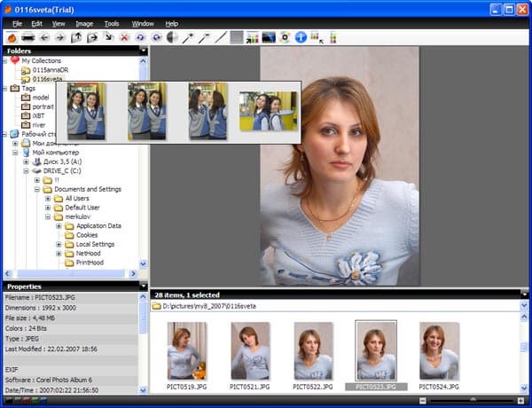Select the Cookies folder

tap(87, 235)
